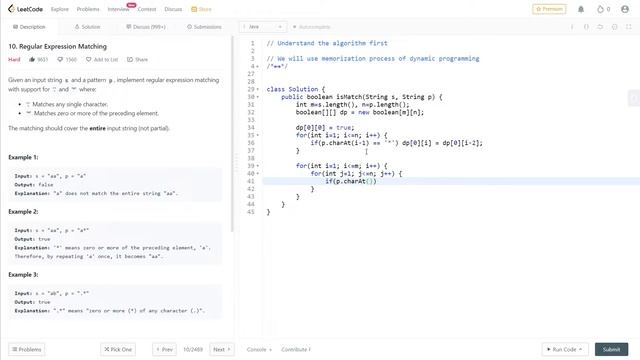Click the Store cart icon
640x360 pixels.
click(194, 9)
